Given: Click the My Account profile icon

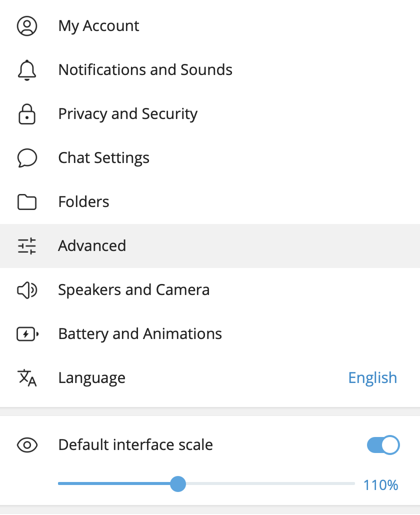Looking at the screenshot, I should coord(27,26).
